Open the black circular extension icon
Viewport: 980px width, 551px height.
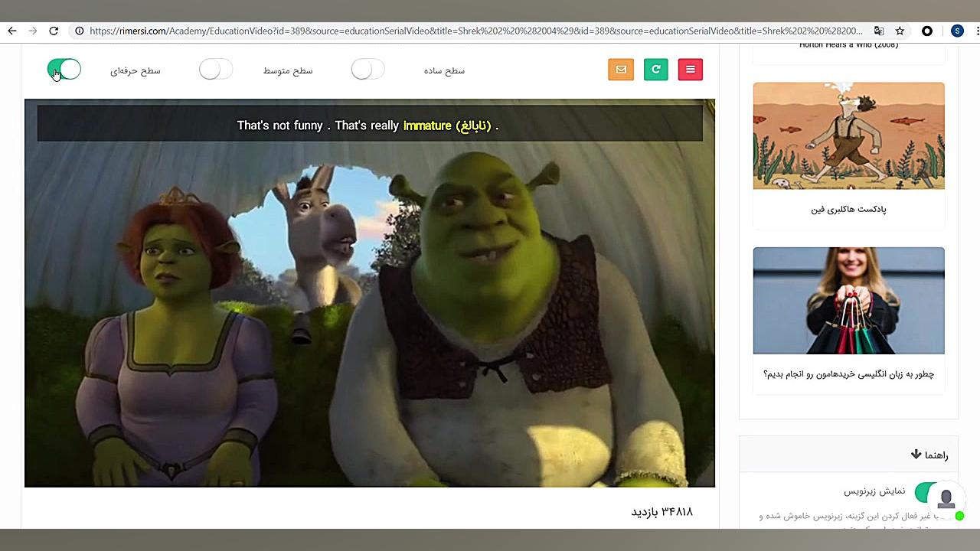927,31
